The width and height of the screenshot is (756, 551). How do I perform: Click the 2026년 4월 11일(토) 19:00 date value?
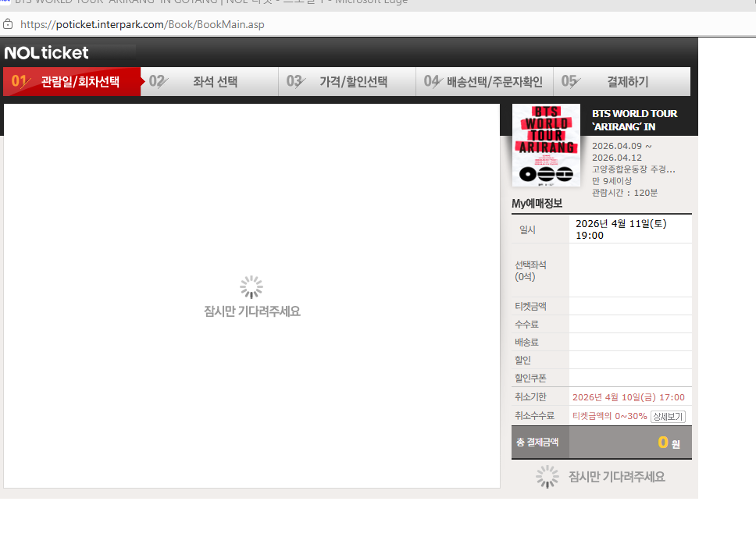click(x=620, y=229)
